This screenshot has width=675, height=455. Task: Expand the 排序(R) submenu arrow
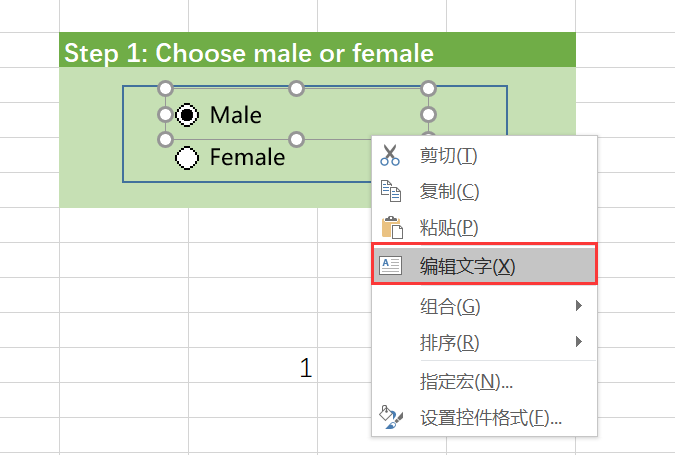pos(579,342)
